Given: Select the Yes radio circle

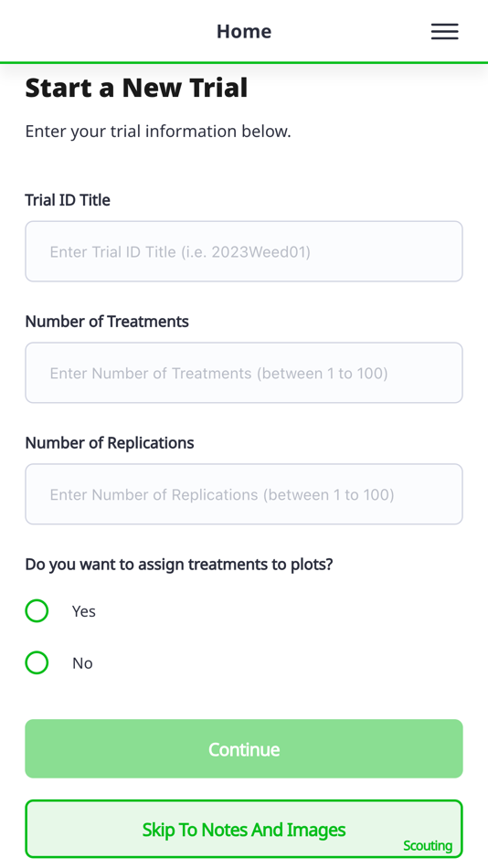Looking at the screenshot, I should tap(37, 611).
